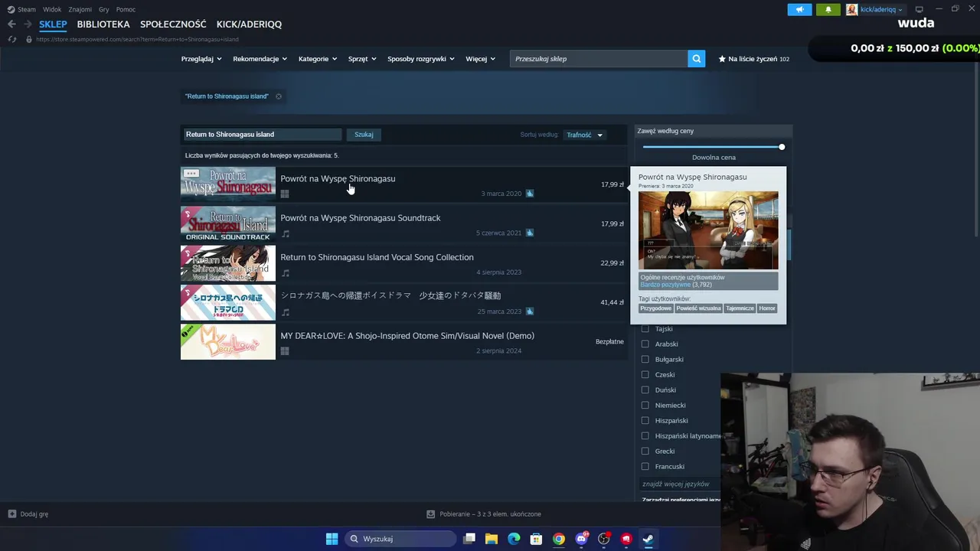This screenshot has width=980, height=551.
Task: Tick the Hiszpański latynoamerykański checkbox
Action: (x=645, y=436)
